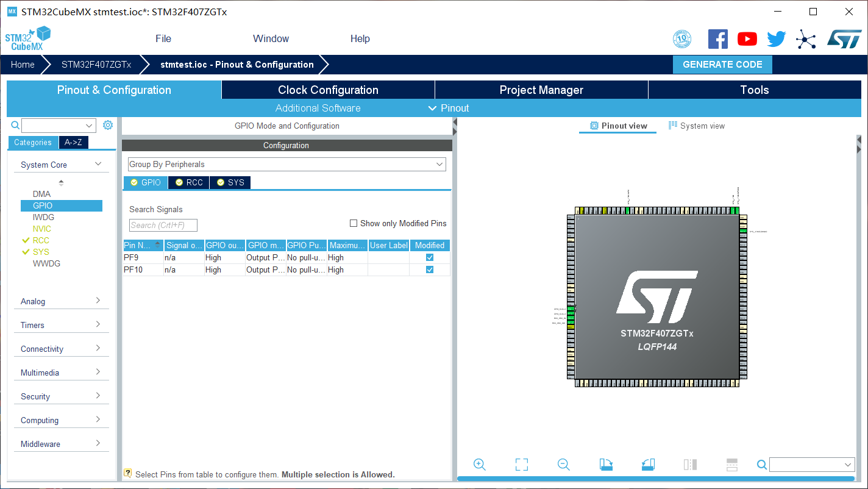868x489 pixels.
Task: Select IWDG in System Core list
Action: [43, 217]
